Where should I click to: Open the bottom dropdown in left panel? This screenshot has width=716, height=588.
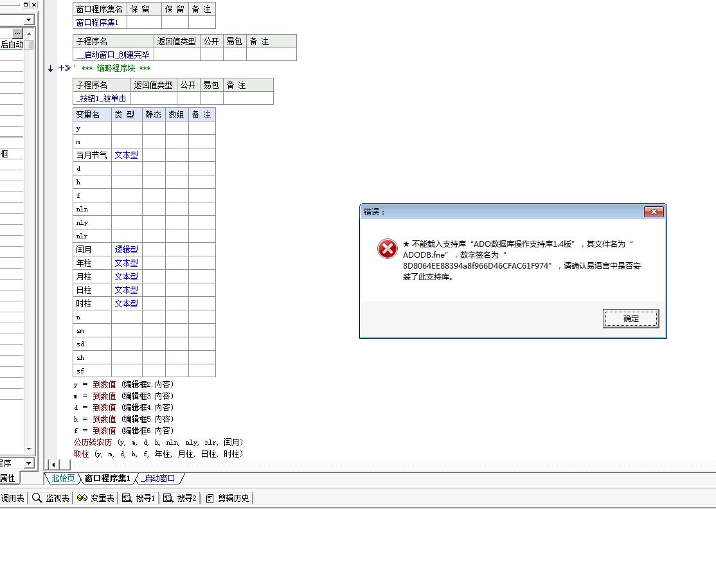point(28,463)
